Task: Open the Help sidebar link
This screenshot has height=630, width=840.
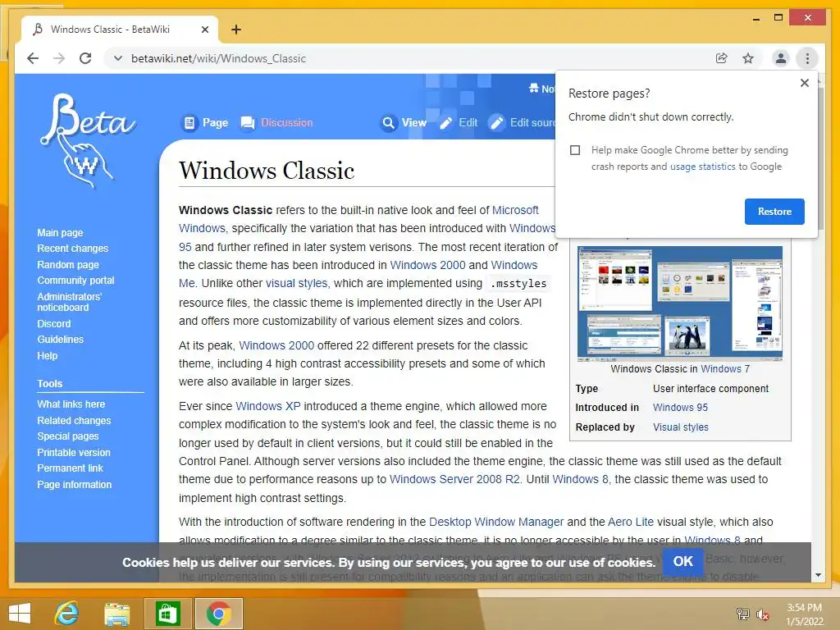Action: (x=47, y=356)
